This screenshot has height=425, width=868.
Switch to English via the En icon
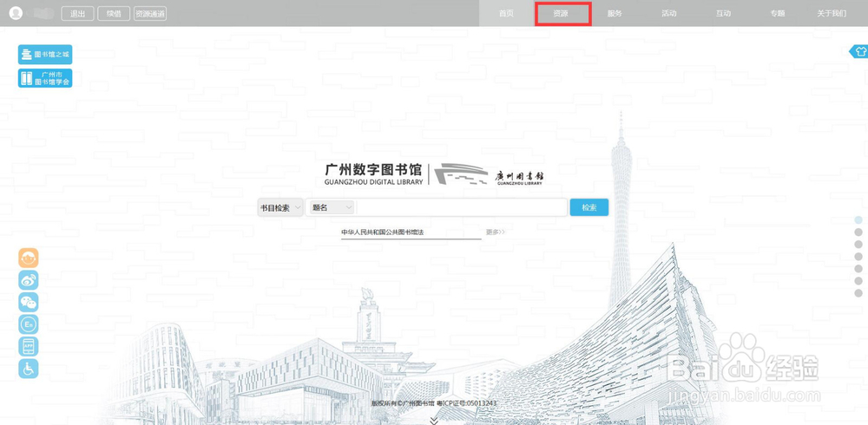[29, 324]
